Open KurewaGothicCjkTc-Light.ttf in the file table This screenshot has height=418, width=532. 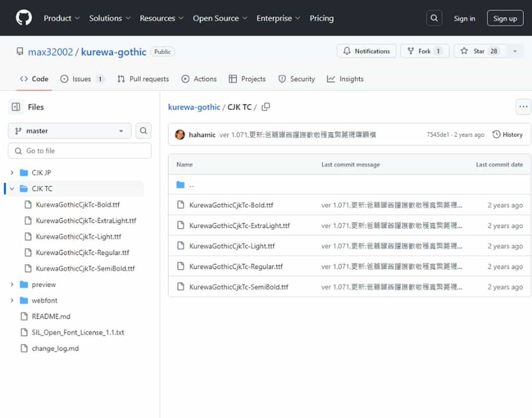(232, 246)
